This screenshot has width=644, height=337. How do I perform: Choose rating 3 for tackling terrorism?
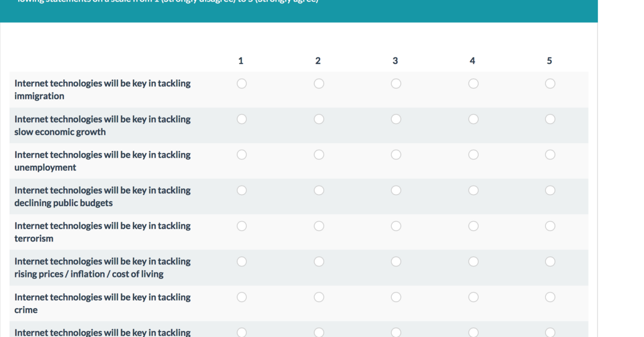click(x=396, y=226)
